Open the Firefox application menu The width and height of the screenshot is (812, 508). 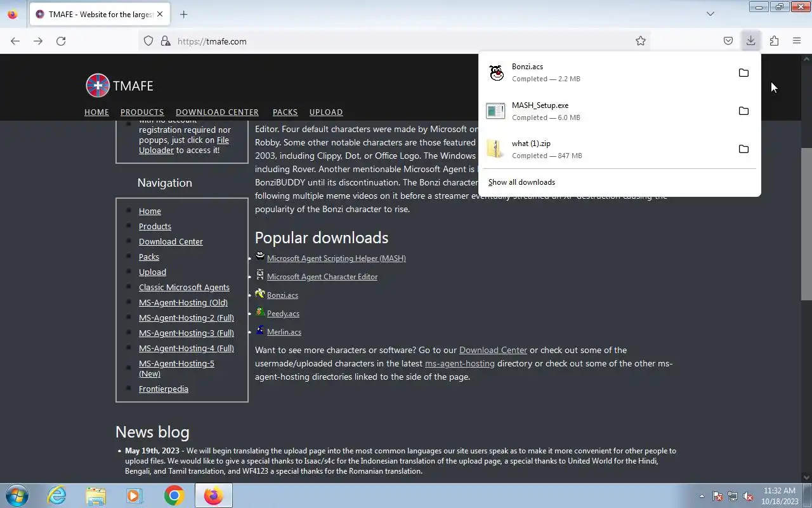click(x=797, y=41)
